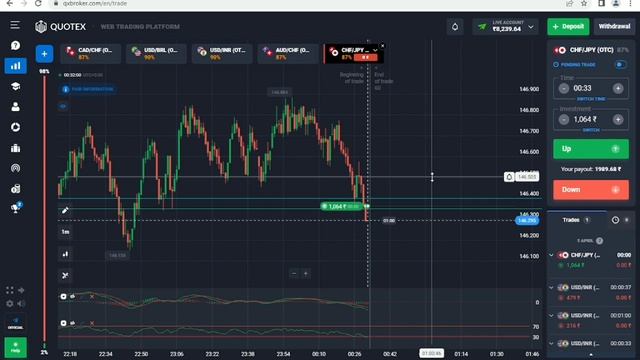The height and width of the screenshot is (360, 640).
Task: Click the Pair Information button
Action: [x=88, y=89]
